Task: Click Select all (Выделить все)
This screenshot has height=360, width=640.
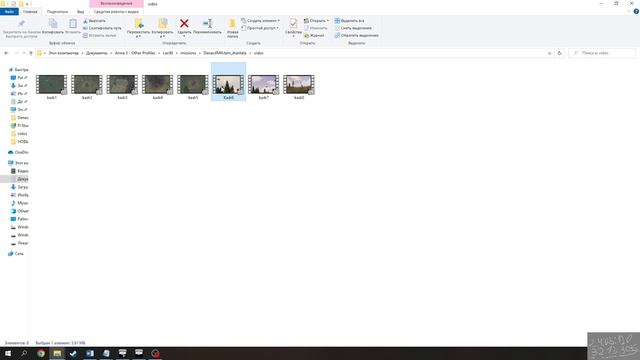Action: pos(349,21)
